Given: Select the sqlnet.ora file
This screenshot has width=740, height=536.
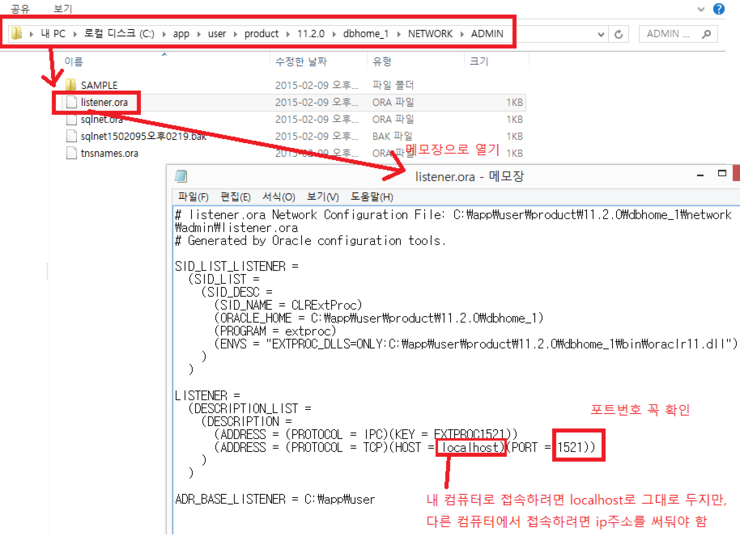Looking at the screenshot, I should click(x=104, y=119).
